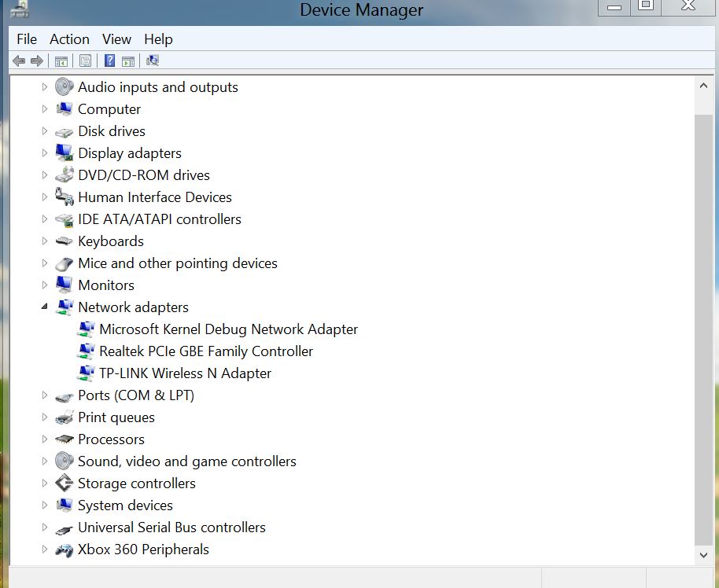This screenshot has width=719, height=588.
Task: Click the Device Manager title bar icon
Action: 20,9
